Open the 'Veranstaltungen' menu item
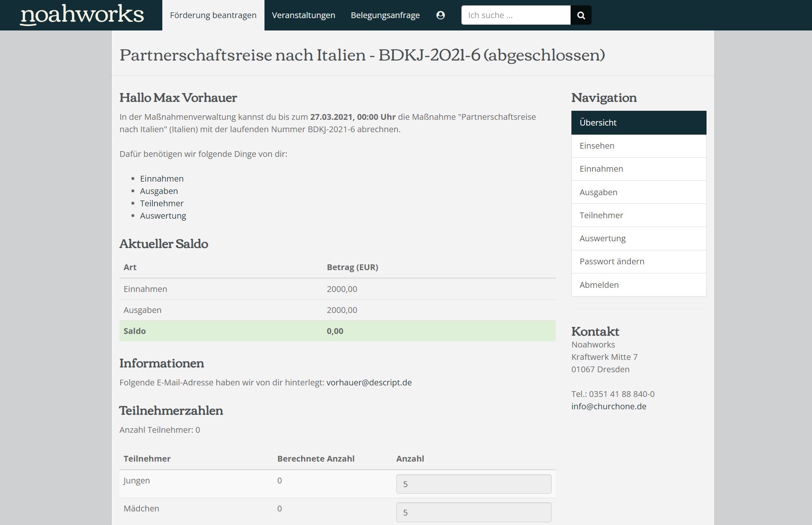 (x=304, y=15)
